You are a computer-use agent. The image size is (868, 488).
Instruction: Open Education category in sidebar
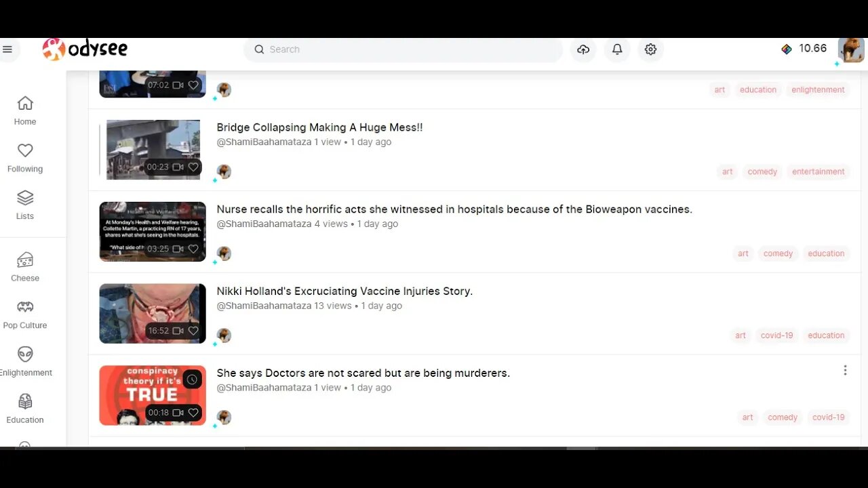(25, 409)
